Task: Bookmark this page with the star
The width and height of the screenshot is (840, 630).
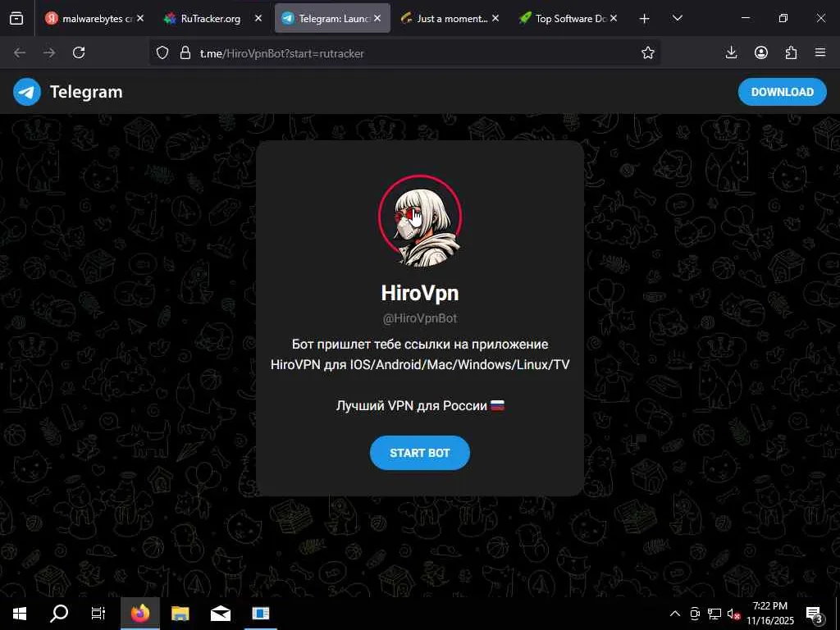Action: click(x=648, y=52)
